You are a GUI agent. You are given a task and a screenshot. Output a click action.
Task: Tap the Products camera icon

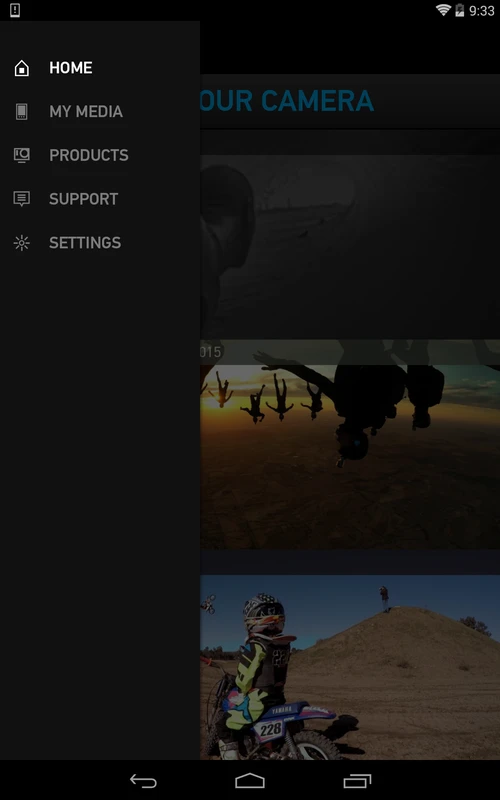pyautogui.click(x=21, y=155)
